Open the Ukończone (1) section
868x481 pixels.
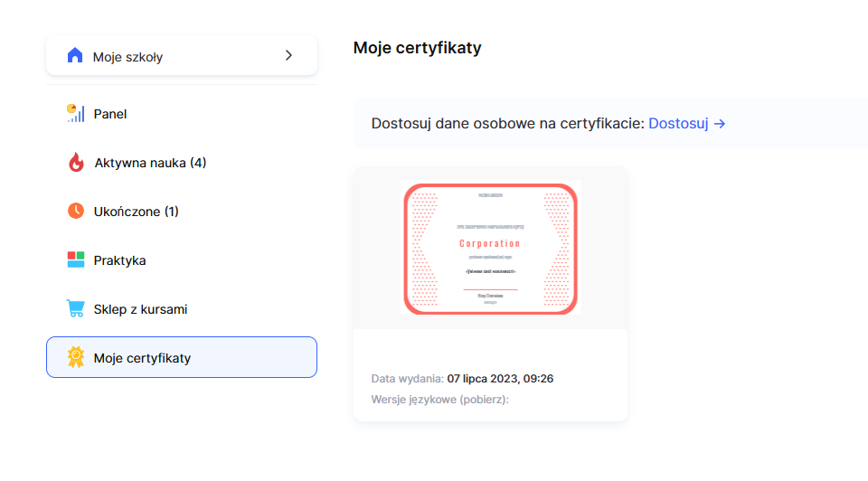136,212
